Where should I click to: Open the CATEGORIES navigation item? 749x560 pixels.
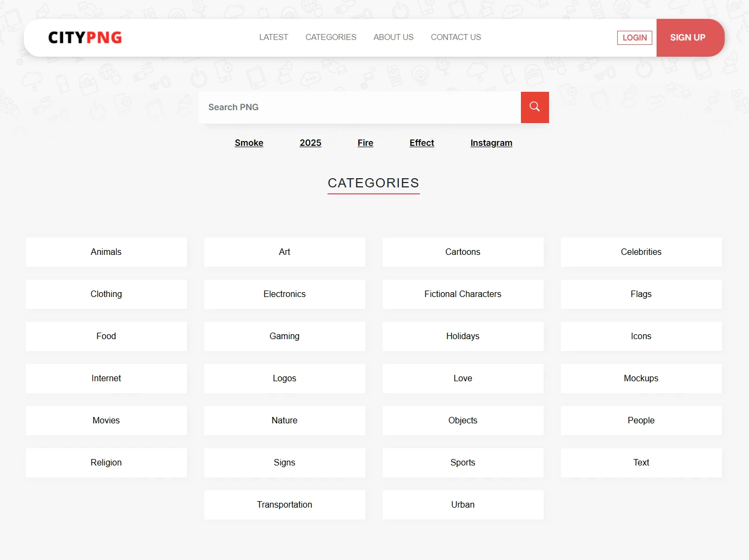(331, 37)
